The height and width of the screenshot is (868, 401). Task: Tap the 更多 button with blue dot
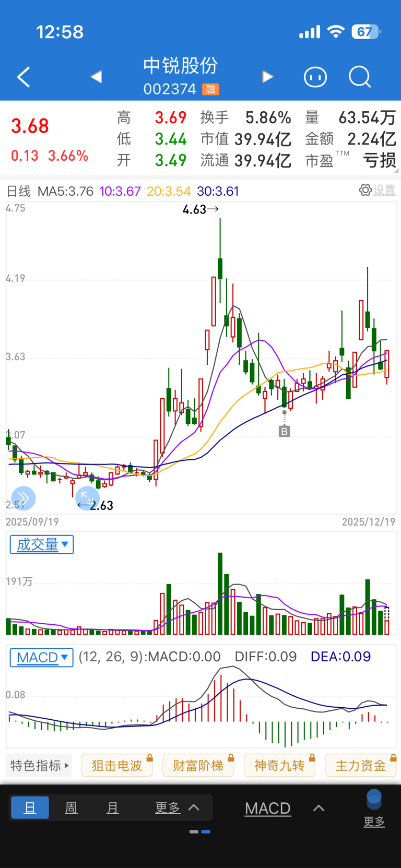point(374,809)
